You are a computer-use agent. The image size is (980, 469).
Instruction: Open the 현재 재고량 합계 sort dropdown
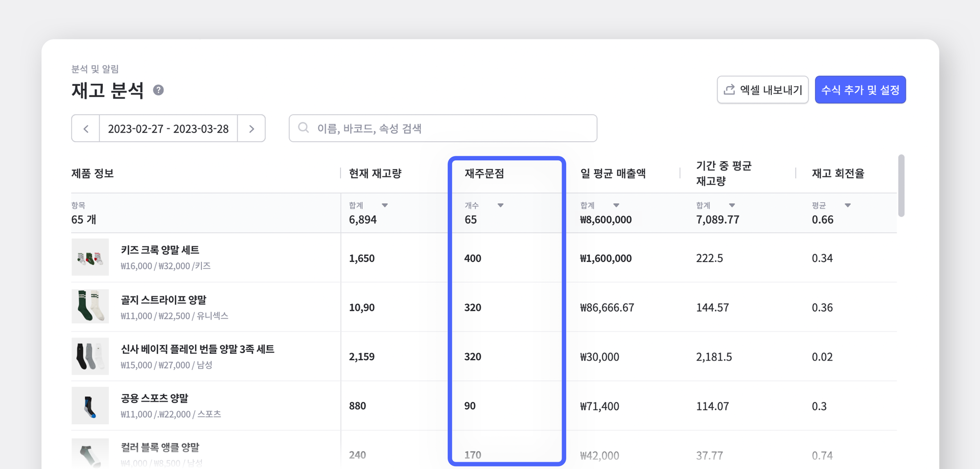click(x=386, y=205)
